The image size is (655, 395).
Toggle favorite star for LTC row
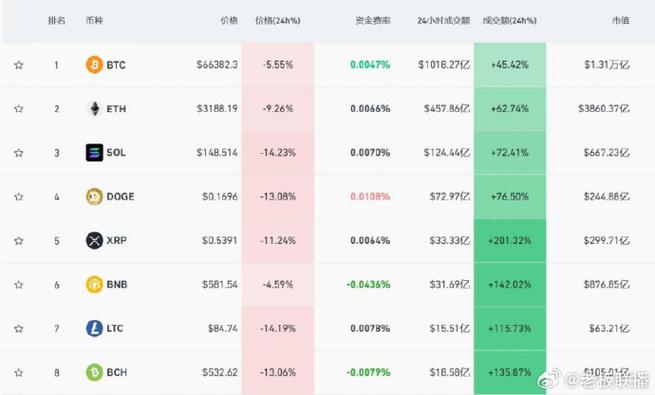pos(18,329)
